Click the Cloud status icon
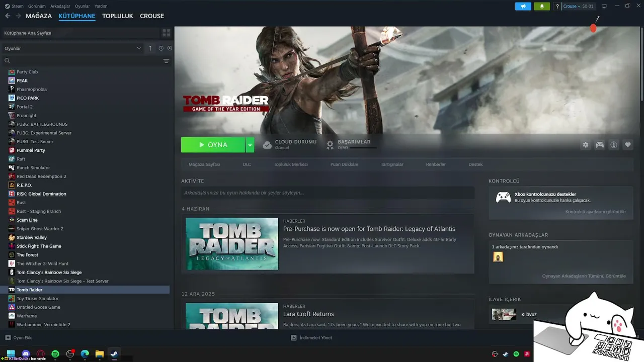644x362 pixels. pos(267,145)
